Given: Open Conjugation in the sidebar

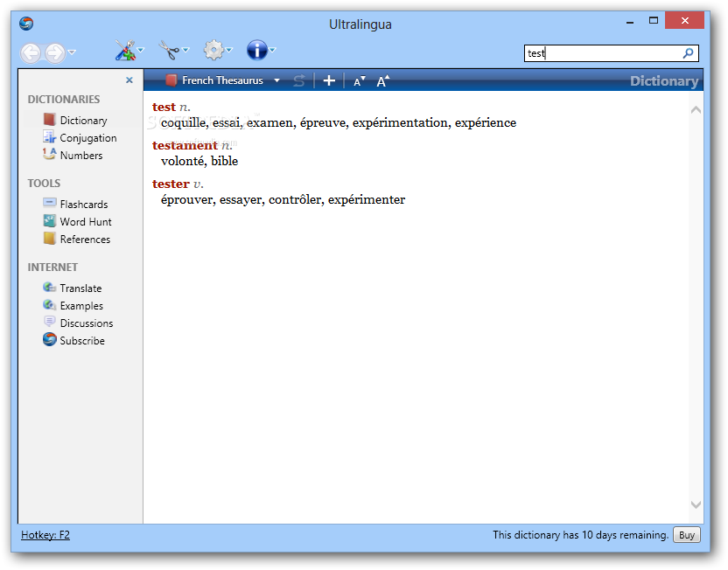Looking at the screenshot, I should 80,138.
